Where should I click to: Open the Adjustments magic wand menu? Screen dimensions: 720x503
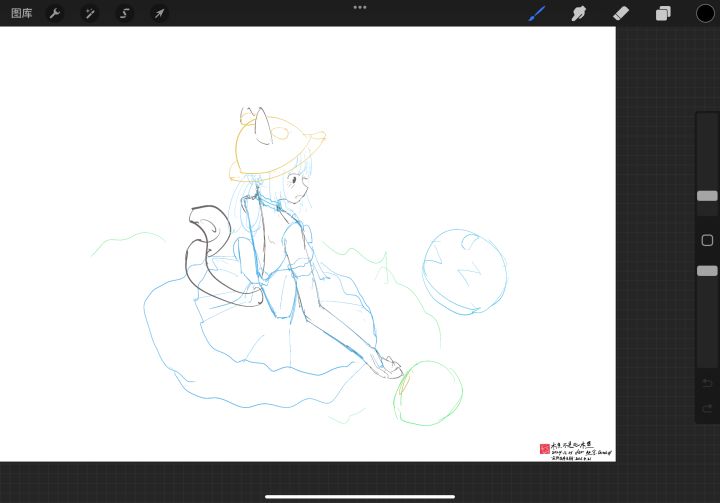point(90,13)
